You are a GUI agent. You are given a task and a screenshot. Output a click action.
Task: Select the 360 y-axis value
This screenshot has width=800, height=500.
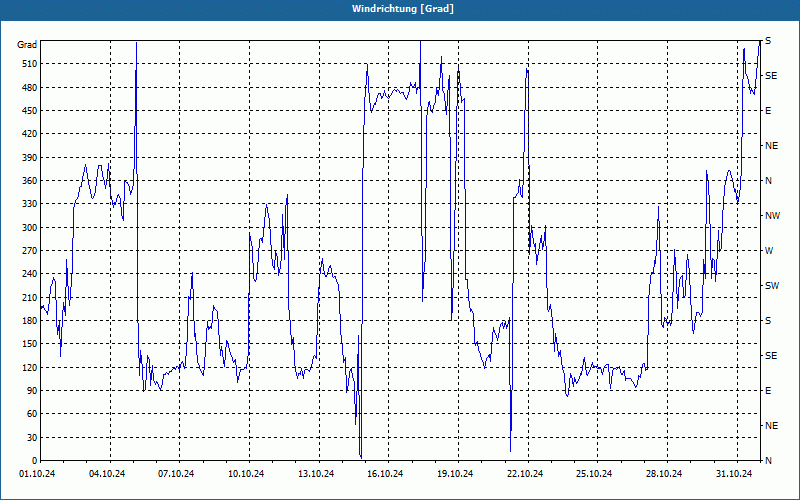coord(30,181)
